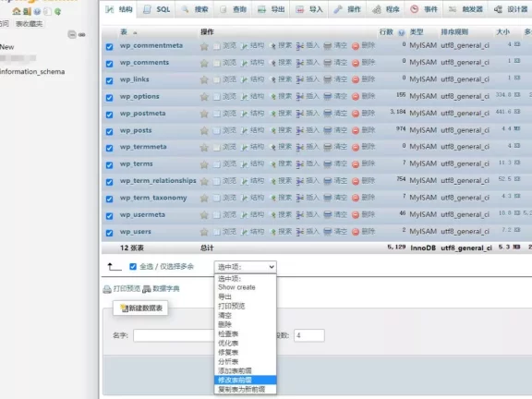Viewport: 532px width, 399px height.
Task: Toggle the 全选 (check all) checkbox
Action: pyautogui.click(x=133, y=267)
